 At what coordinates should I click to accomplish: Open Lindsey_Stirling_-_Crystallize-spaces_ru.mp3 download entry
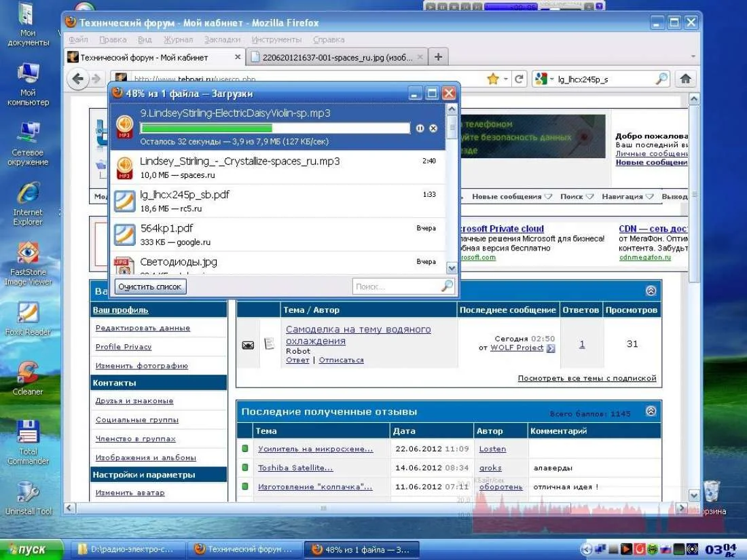[x=278, y=168]
